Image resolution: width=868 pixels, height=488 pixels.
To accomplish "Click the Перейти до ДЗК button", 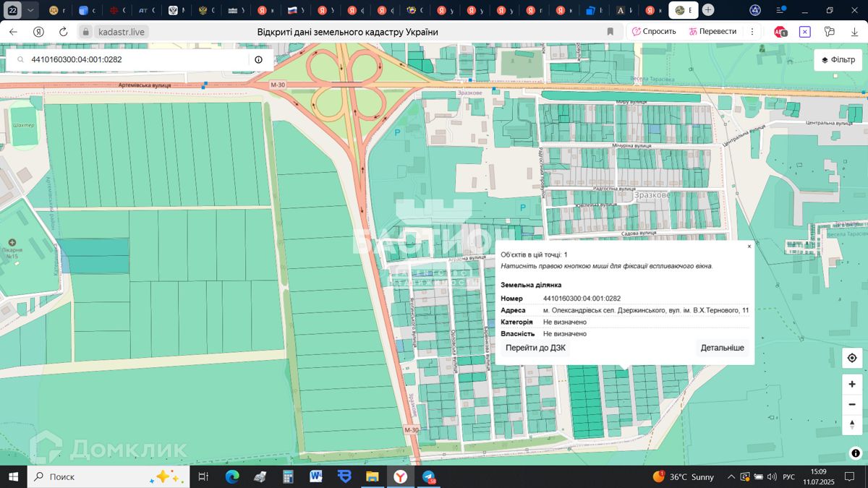I will pos(535,348).
